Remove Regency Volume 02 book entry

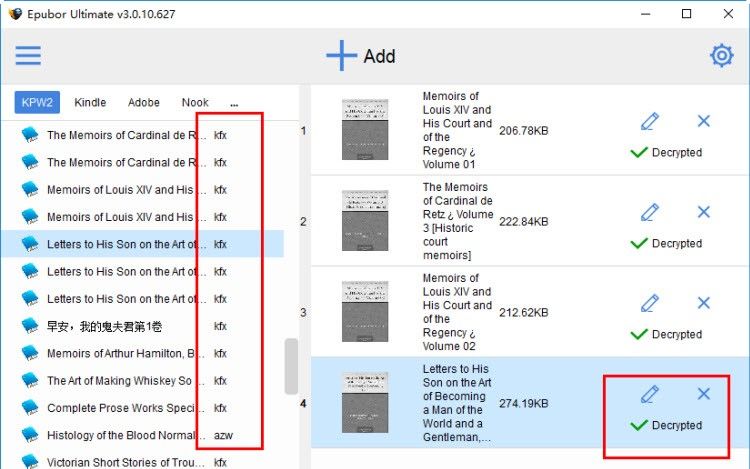pos(704,303)
